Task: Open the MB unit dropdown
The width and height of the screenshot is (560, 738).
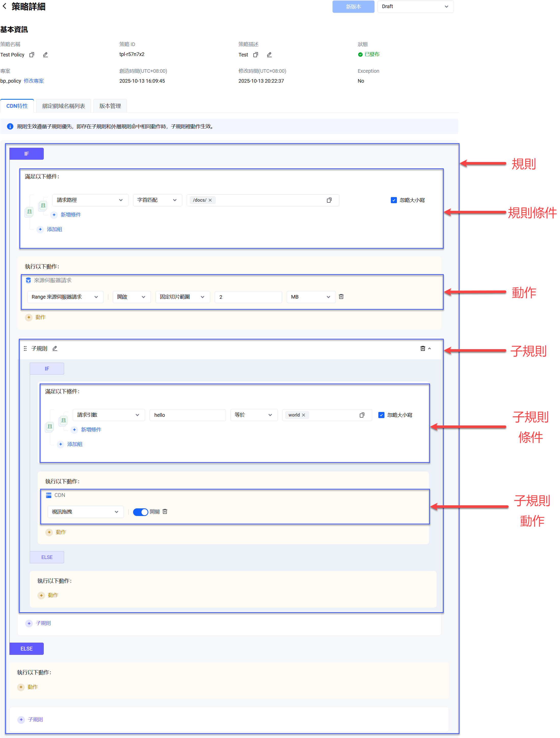Action: click(310, 297)
